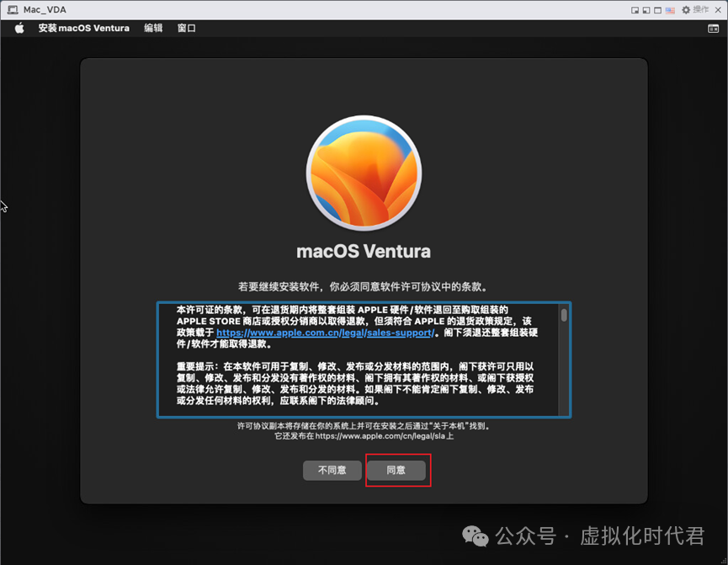The width and height of the screenshot is (728, 565).
Task: Click the Mac_VDA computer icon in title bar
Action: 13,10
